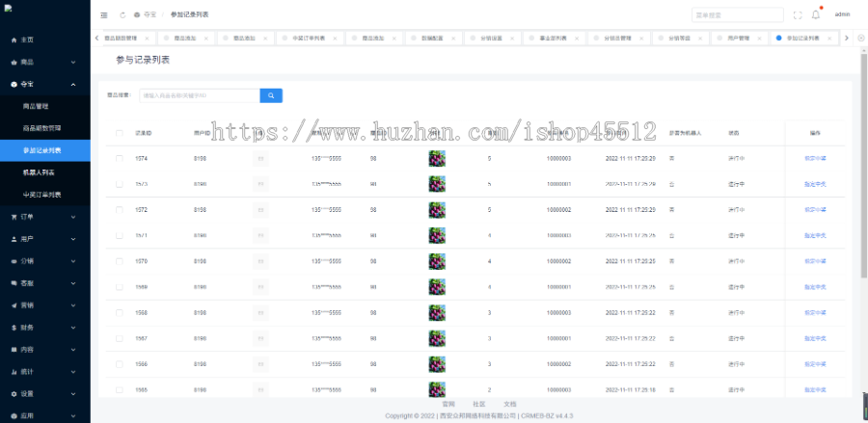
Task: Expand the 内容 sidebar menu chevron
Action: coord(73,350)
